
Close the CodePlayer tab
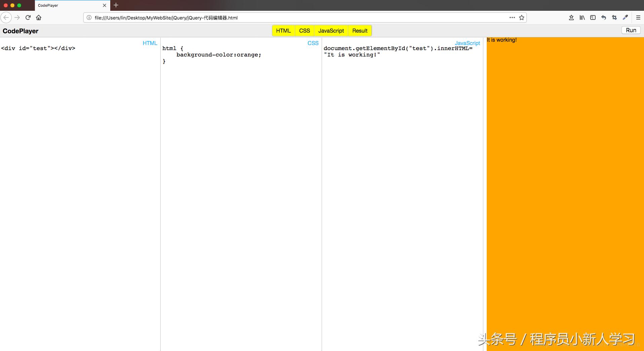(105, 5)
